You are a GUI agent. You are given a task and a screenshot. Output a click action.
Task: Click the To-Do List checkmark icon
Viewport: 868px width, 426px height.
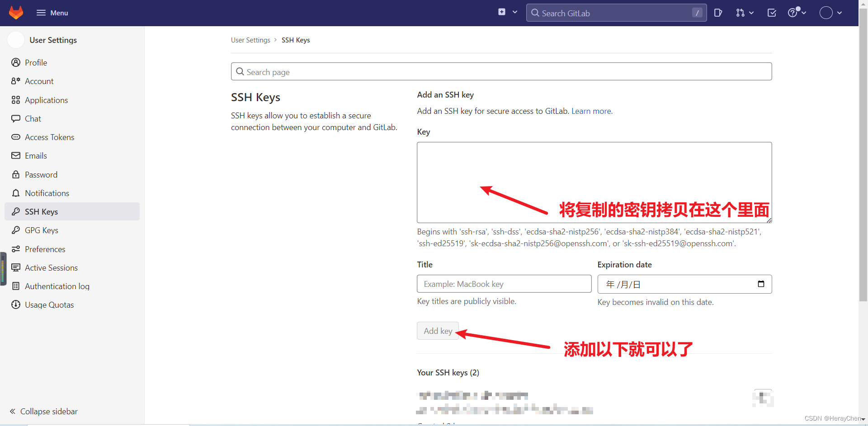(x=772, y=13)
